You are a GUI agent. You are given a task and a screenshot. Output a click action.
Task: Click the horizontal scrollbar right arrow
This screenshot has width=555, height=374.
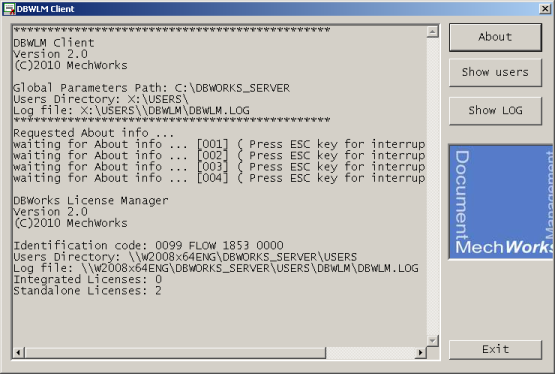tap(420, 352)
